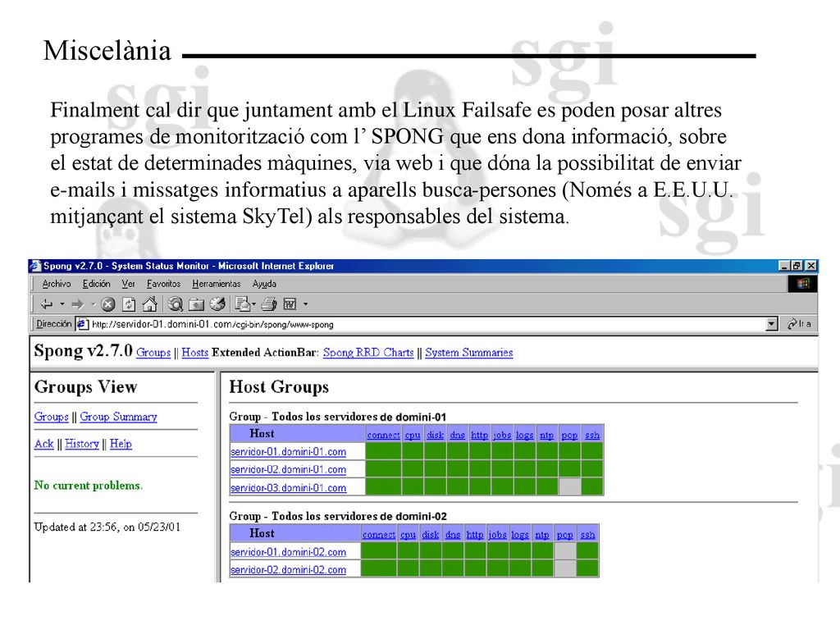
Task: Stop page loading with the Stop icon
Action: [108, 304]
